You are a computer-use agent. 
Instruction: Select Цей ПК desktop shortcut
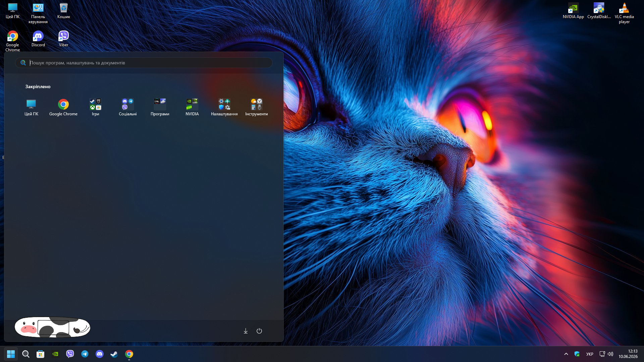click(x=13, y=11)
